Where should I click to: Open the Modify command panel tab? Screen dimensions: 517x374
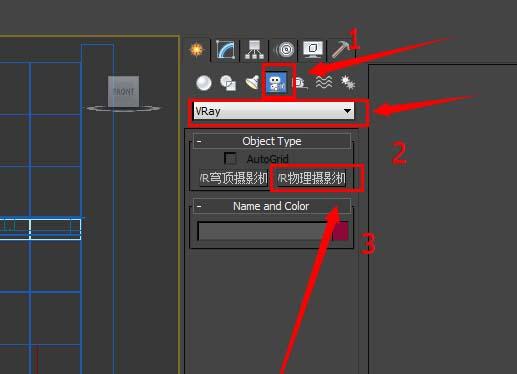(225, 50)
